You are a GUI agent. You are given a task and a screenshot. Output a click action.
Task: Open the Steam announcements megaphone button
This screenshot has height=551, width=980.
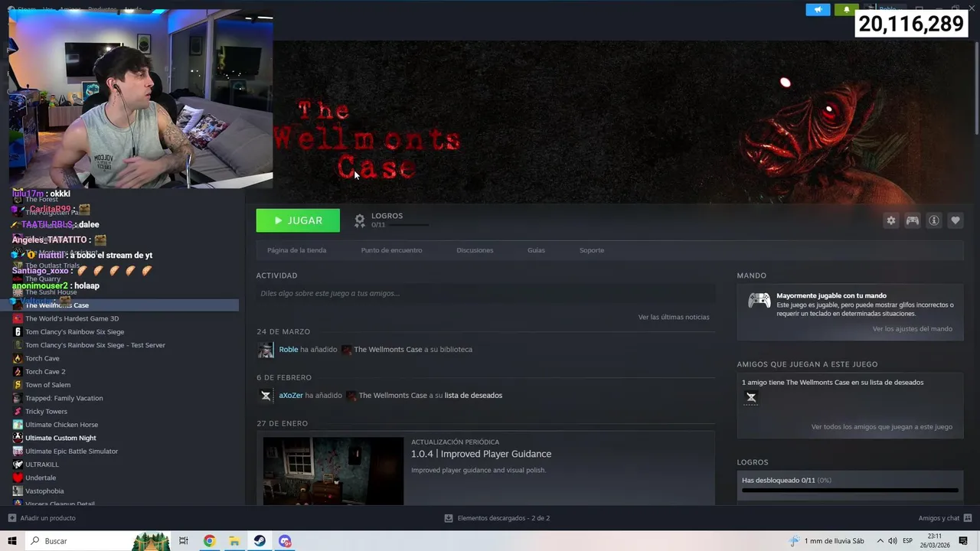[x=818, y=10]
